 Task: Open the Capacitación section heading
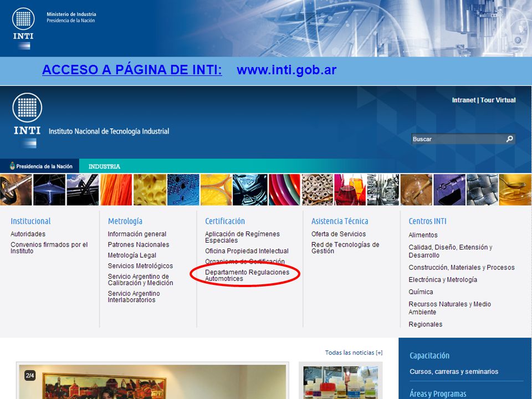429,356
